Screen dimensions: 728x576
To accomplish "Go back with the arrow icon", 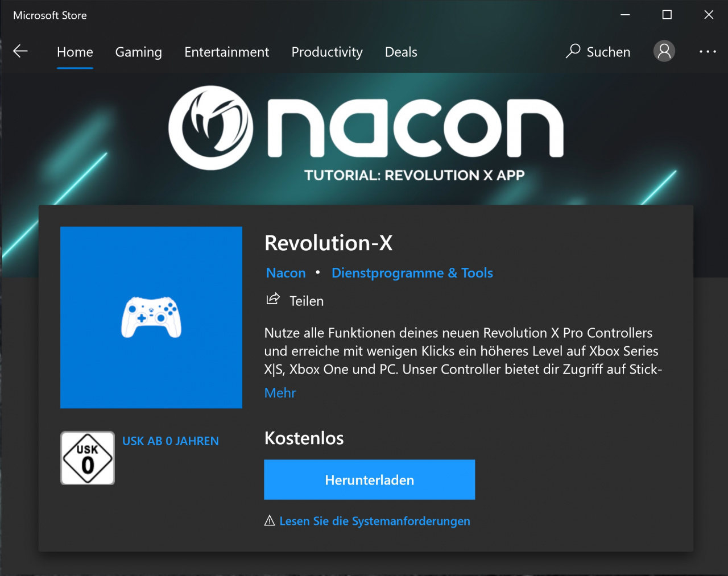I will 20,51.
